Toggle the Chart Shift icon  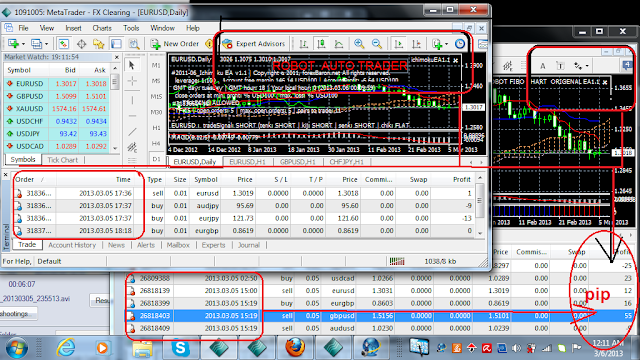click(x=416, y=44)
